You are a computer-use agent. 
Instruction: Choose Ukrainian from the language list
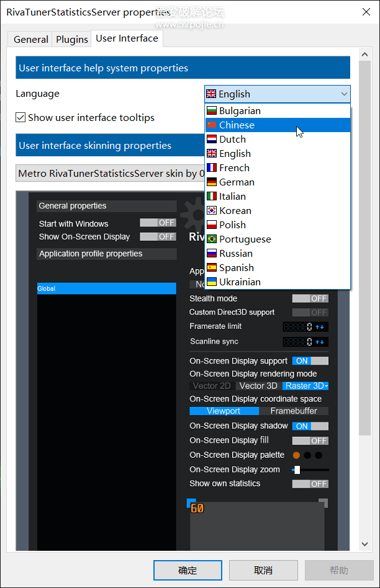coord(278,282)
